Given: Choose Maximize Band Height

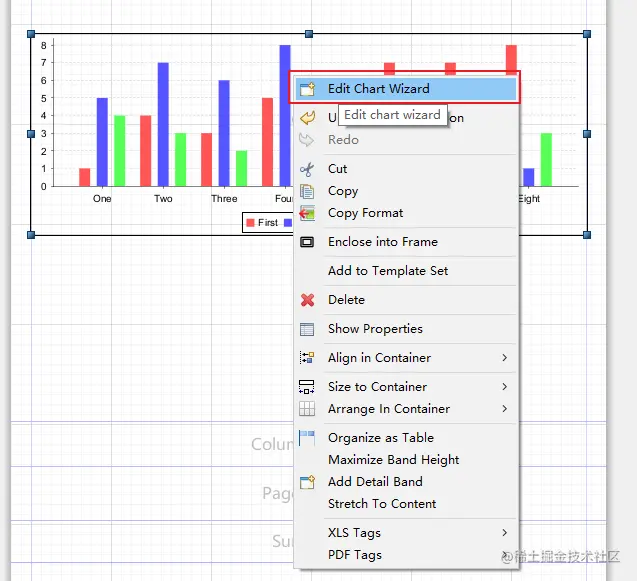Looking at the screenshot, I should coord(405,460).
